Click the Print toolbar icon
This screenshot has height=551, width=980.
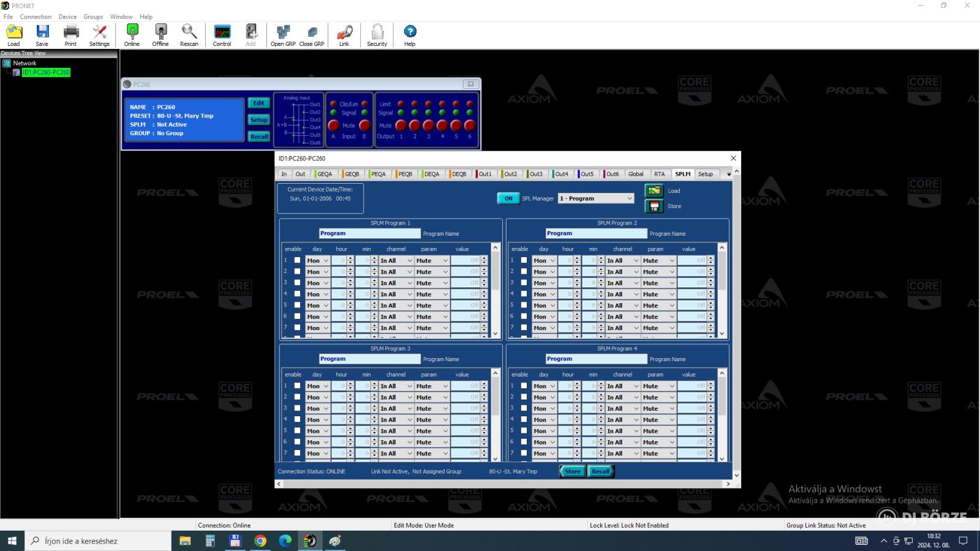pos(70,35)
